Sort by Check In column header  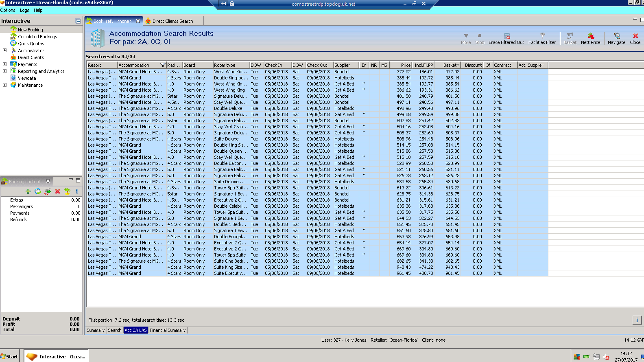(278, 65)
